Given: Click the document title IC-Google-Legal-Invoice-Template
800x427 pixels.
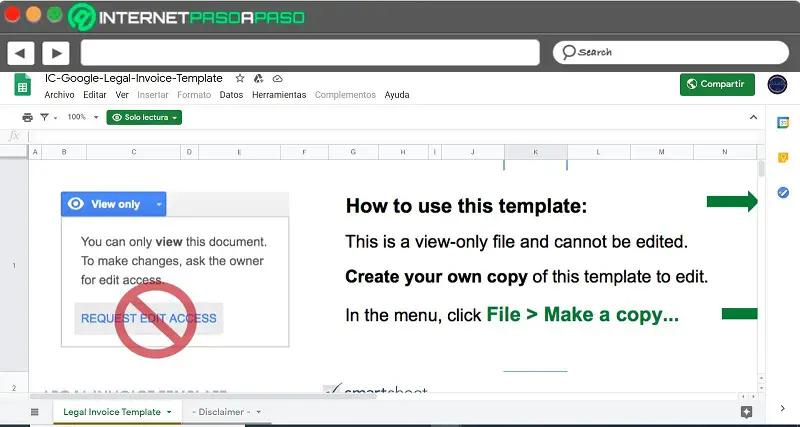Looking at the screenshot, I should tap(134, 79).
